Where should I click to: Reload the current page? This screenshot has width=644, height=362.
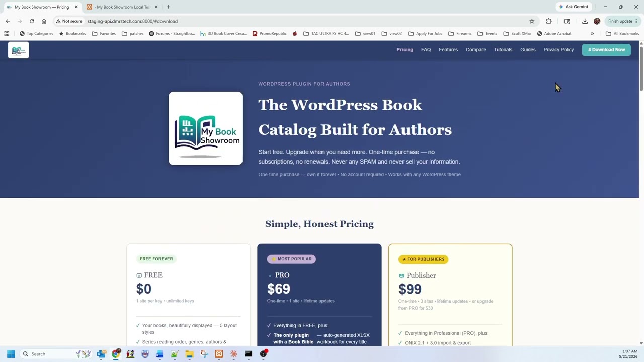coord(32,21)
